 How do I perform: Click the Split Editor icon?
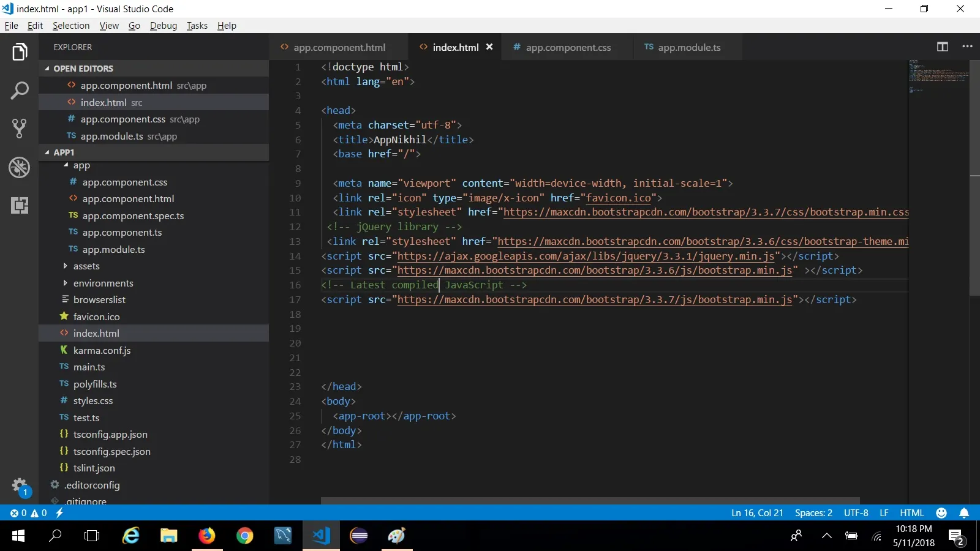point(943,47)
